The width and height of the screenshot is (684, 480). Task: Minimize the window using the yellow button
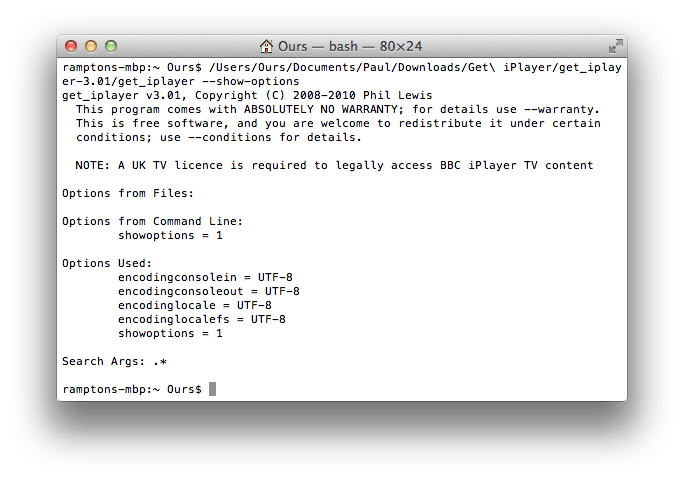(91, 46)
